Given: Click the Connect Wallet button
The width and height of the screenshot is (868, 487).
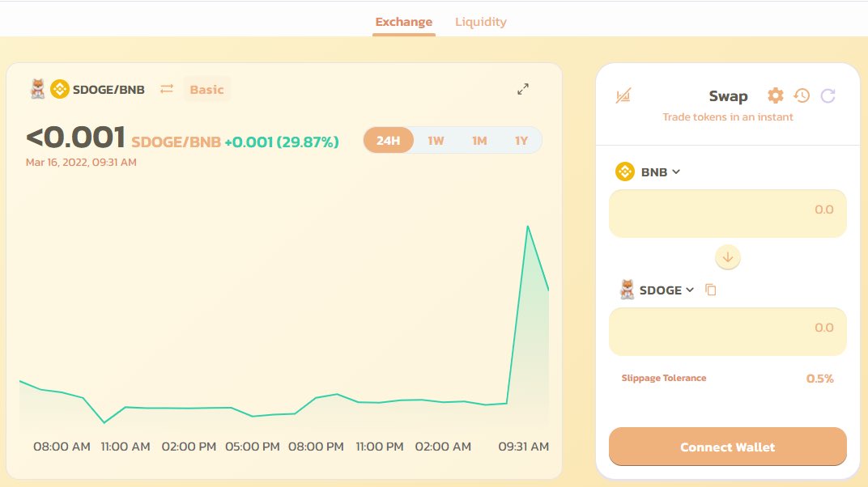Looking at the screenshot, I should point(727,447).
